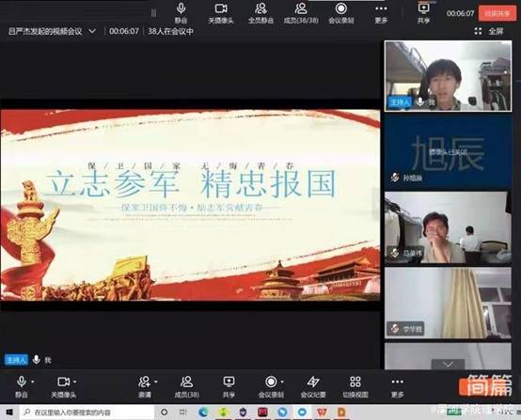Click the 全屏 fullscreen button
The width and height of the screenshot is (521, 420).
pyautogui.click(x=496, y=31)
